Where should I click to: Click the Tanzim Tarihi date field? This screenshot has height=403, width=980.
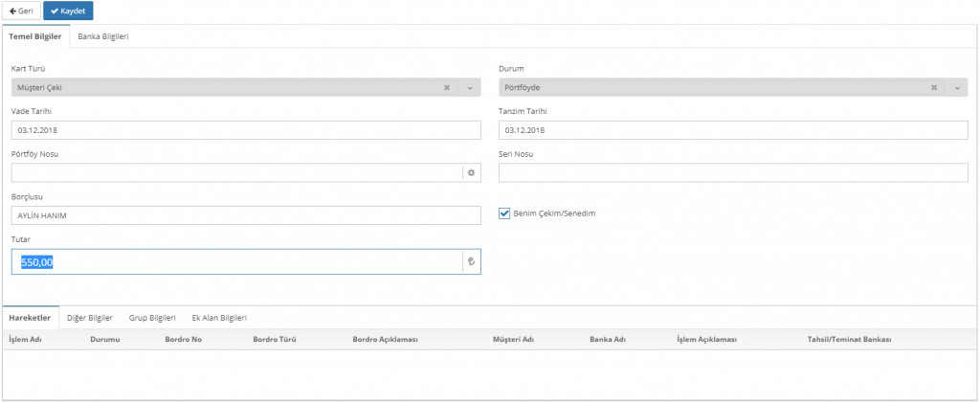[733, 130]
